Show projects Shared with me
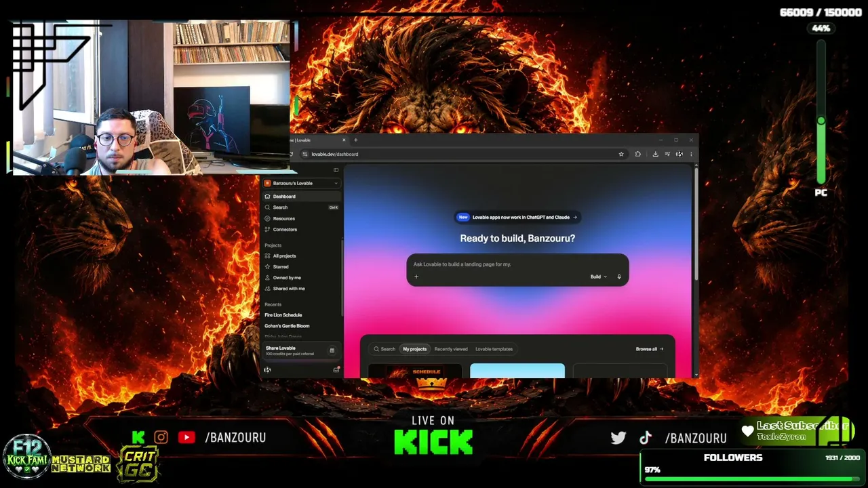This screenshot has height=488, width=868. coord(301,289)
